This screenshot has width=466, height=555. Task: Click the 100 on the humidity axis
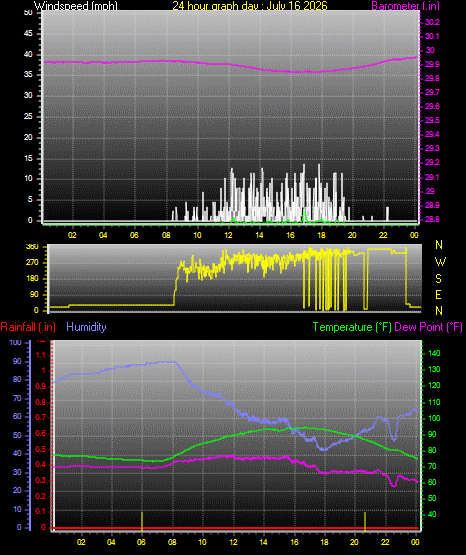pos(16,343)
